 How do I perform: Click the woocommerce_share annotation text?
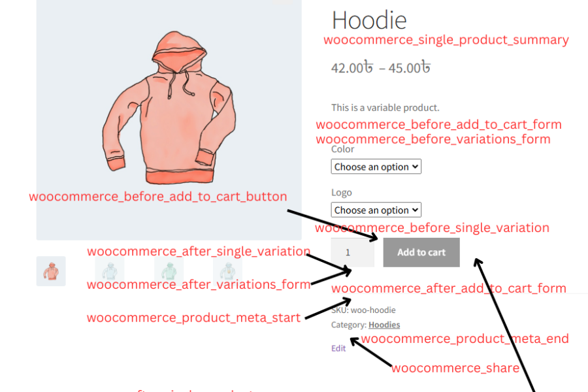click(x=455, y=368)
